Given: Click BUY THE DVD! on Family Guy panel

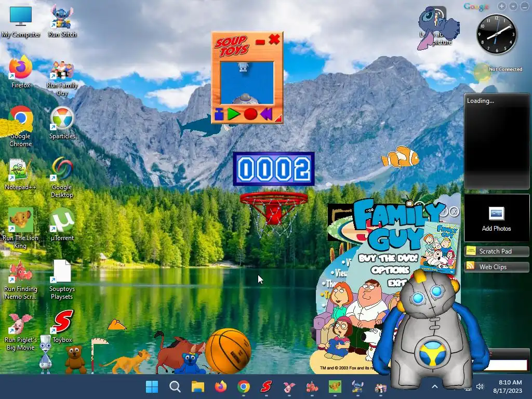Looking at the screenshot, I should pos(388,259).
